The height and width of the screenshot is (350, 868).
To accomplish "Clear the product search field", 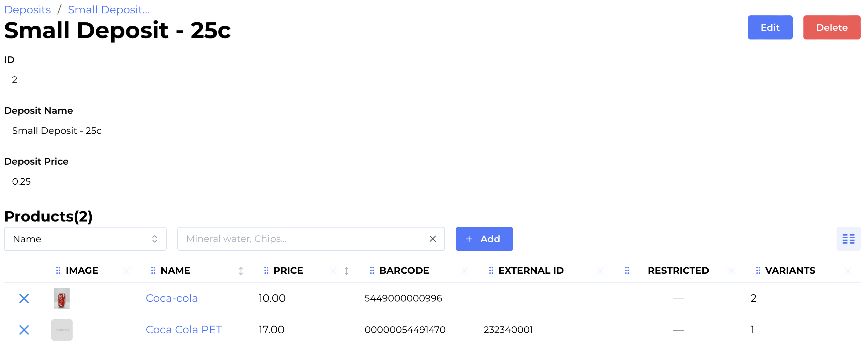I will (433, 239).
